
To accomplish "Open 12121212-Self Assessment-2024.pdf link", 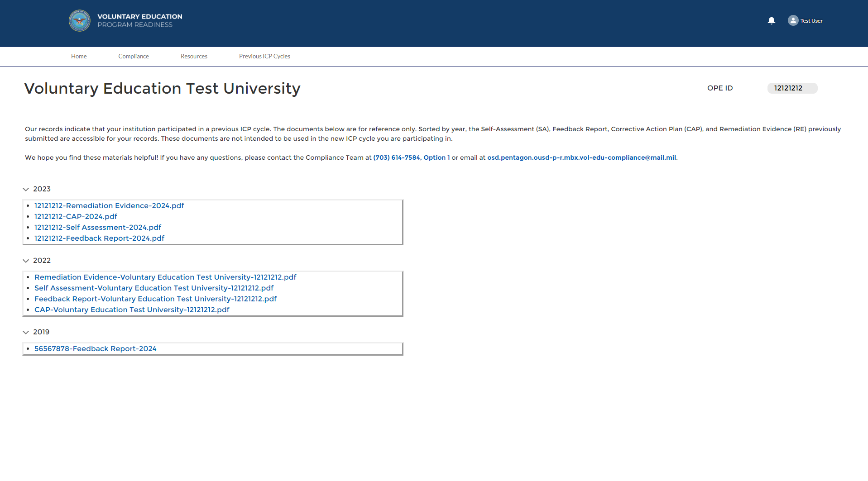I will (98, 228).
